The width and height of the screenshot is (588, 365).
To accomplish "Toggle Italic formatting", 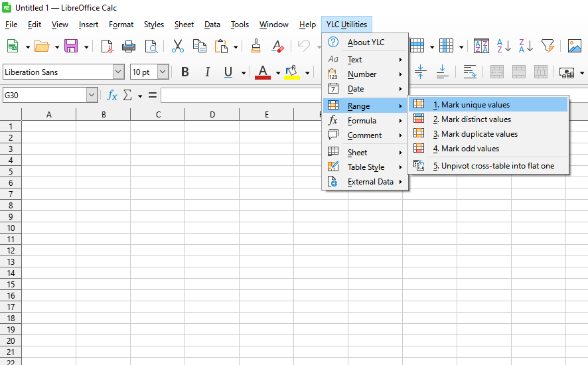I will pyautogui.click(x=207, y=72).
